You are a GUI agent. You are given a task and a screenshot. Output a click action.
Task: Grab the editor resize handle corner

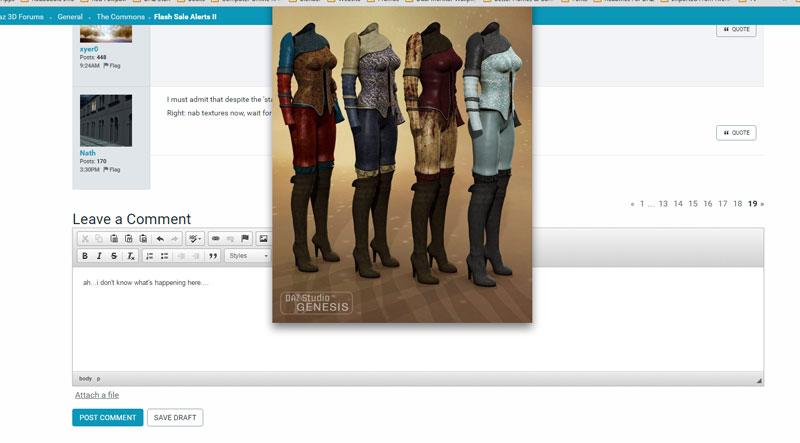pyautogui.click(x=759, y=380)
